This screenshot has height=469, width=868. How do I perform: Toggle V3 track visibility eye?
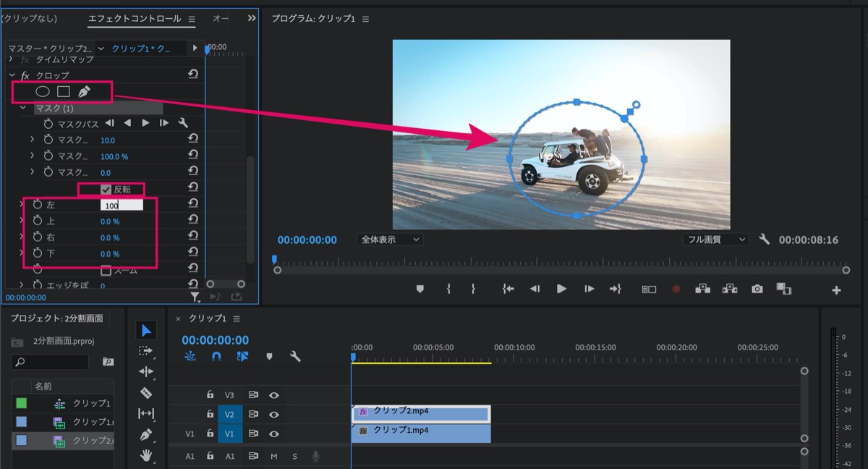tap(274, 395)
